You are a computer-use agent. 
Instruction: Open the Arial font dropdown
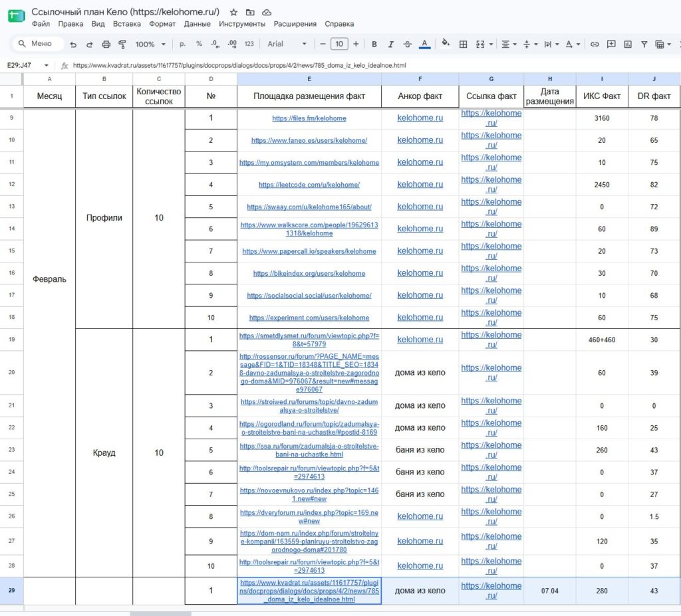287,44
